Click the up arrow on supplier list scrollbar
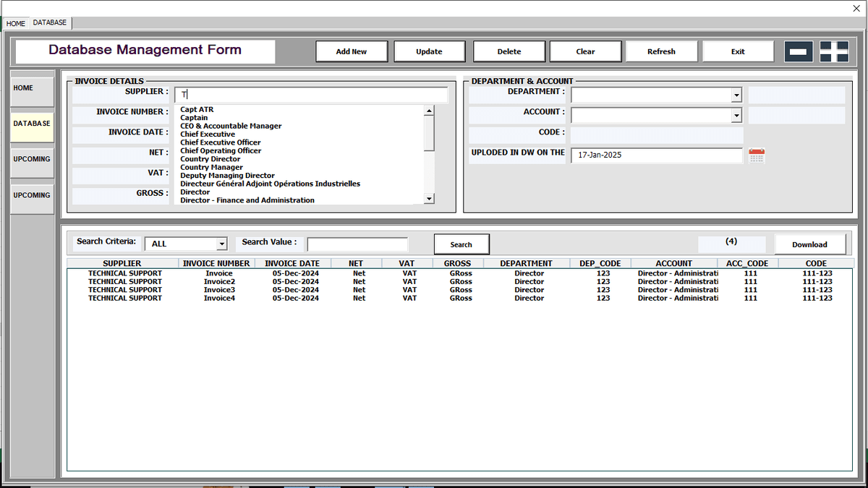The height and width of the screenshot is (488, 868). point(428,110)
